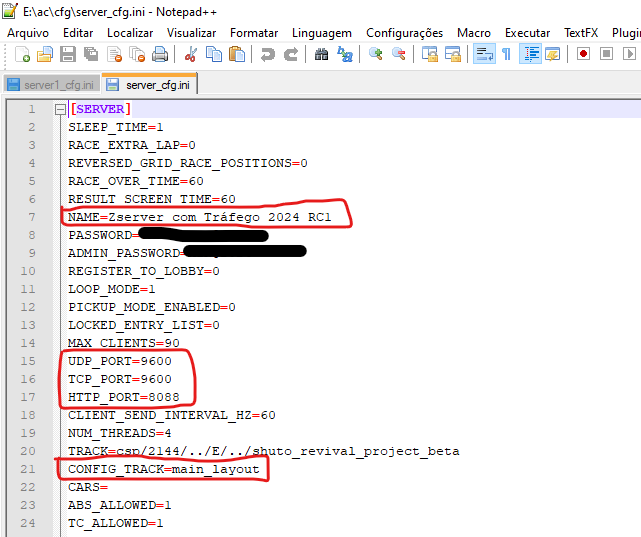Click the Save All toolbar icon
This screenshot has height=537, width=641.
click(x=91, y=54)
